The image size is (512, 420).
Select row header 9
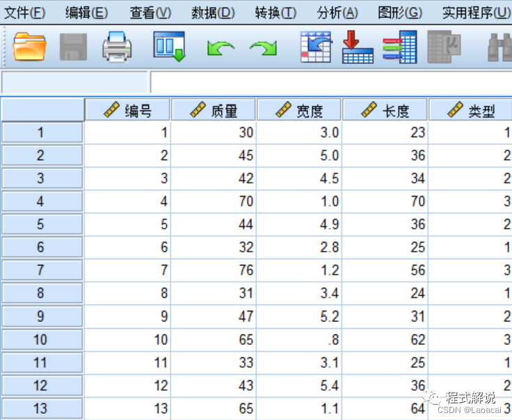point(42,316)
